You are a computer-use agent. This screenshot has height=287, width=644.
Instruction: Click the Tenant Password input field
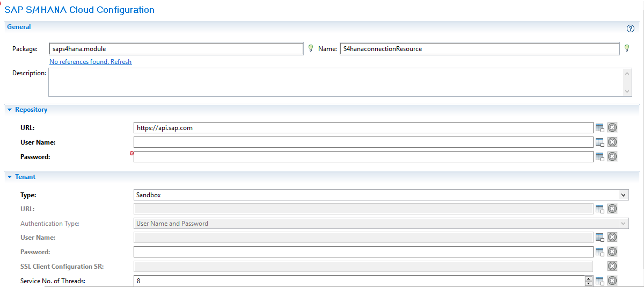363,252
